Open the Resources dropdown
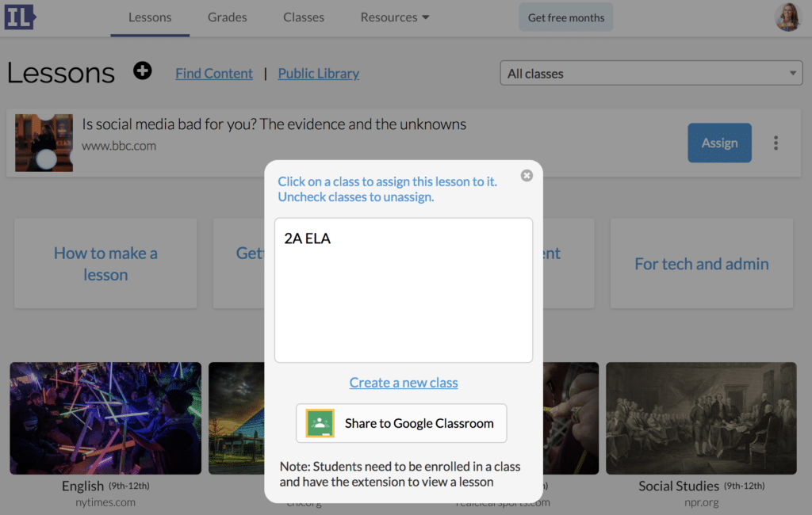Image resolution: width=812 pixels, height=515 pixels. click(394, 17)
